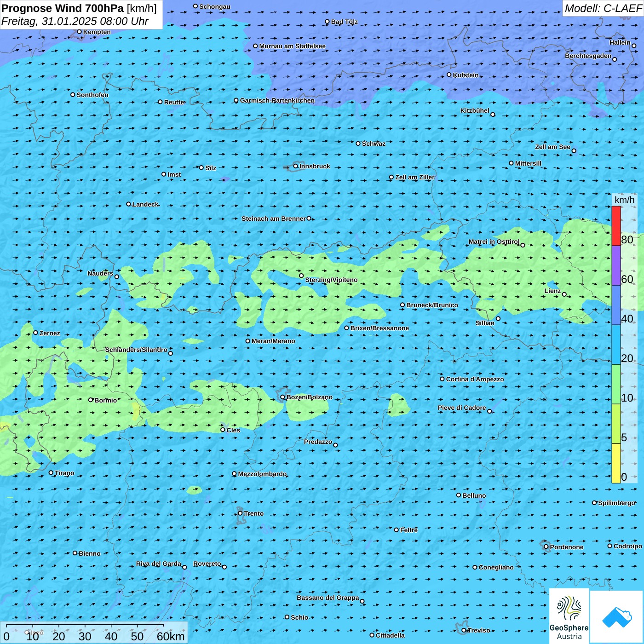Click the 'Mezzolombardo' label
Viewport: 644px width, 644px height.
pos(262,474)
